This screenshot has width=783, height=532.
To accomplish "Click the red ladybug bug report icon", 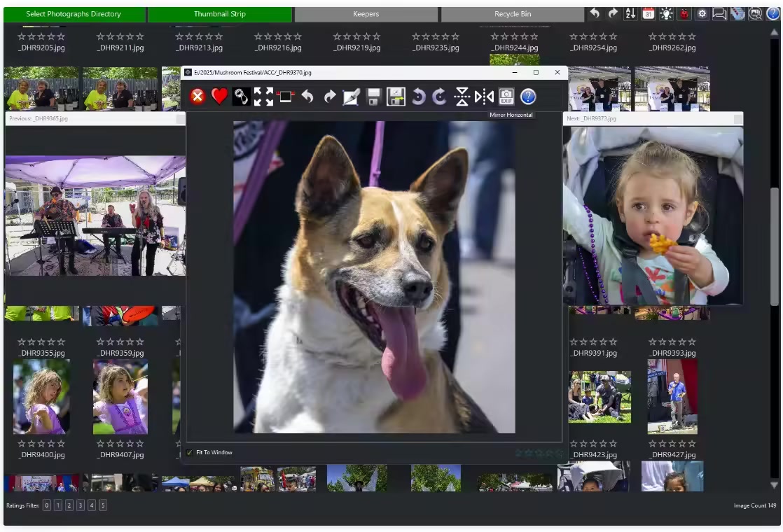I will click(x=684, y=13).
